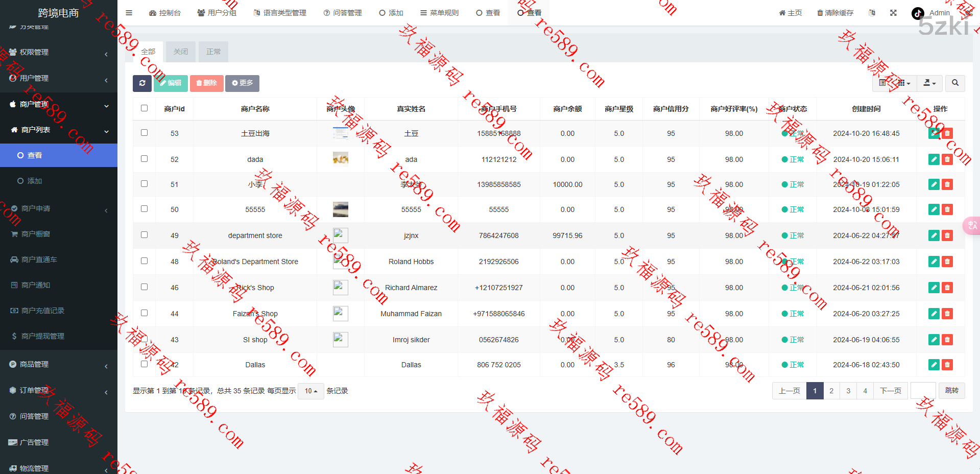
Task: Tick the checkbox for department store row
Action: pyautogui.click(x=144, y=235)
